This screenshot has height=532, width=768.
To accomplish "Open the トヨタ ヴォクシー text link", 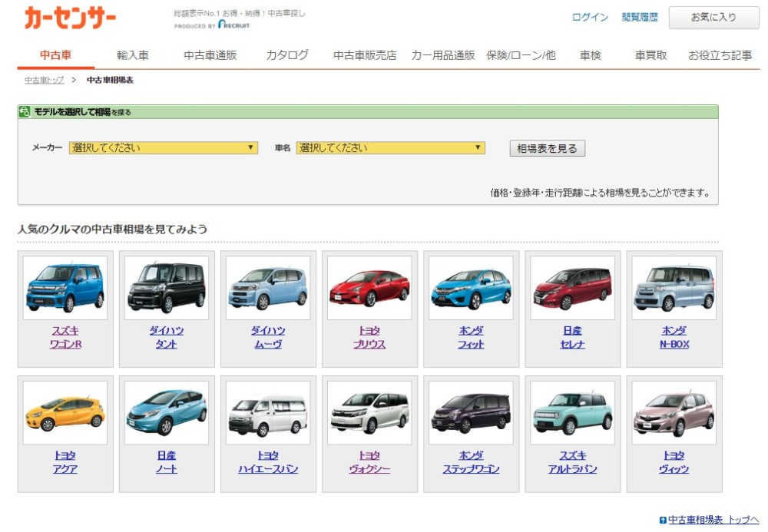I will click(369, 462).
